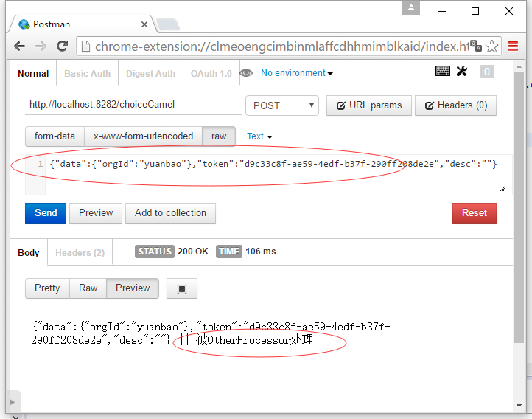Viewport: 532px width, 419px height.
Task: Open keyboard shortcuts icon
Action: 443,72
